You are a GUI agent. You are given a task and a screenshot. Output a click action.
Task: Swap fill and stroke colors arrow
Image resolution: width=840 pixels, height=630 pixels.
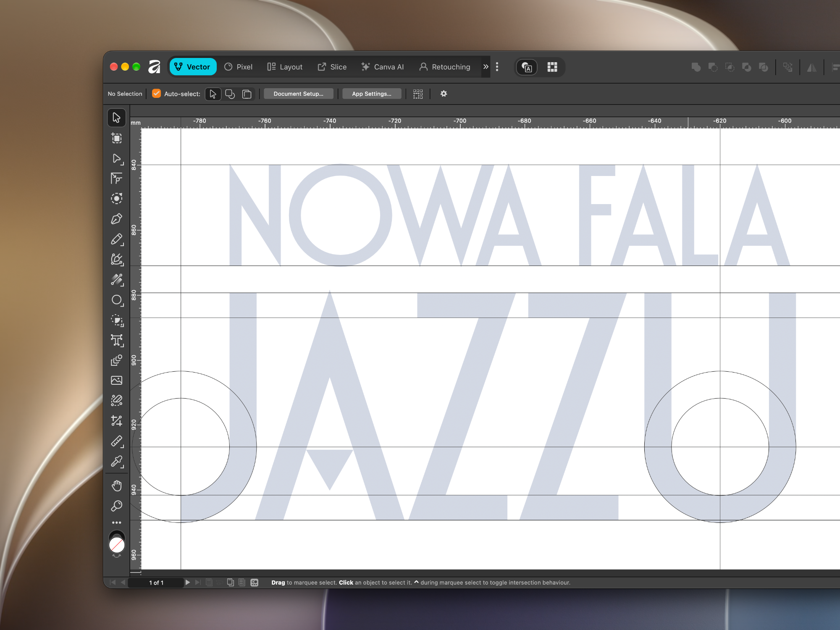coord(117,556)
